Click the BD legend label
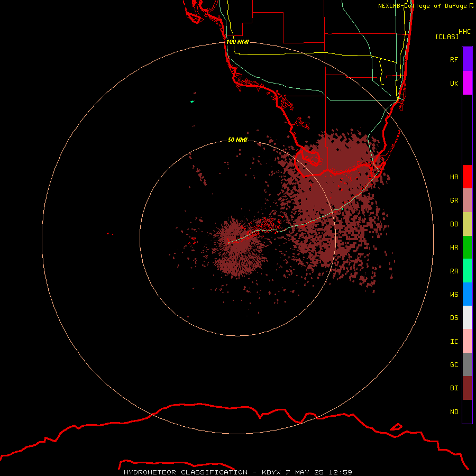476x476 pixels. point(454,224)
